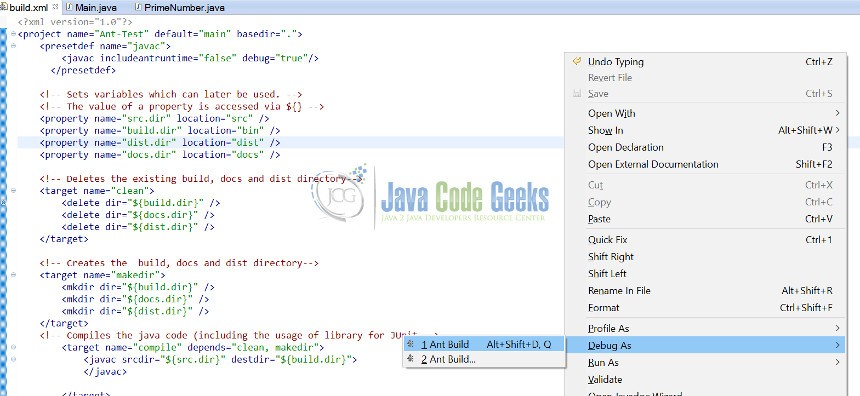Click the property name="src.dir" line
Screen dimensions: 860x396
(154, 118)
